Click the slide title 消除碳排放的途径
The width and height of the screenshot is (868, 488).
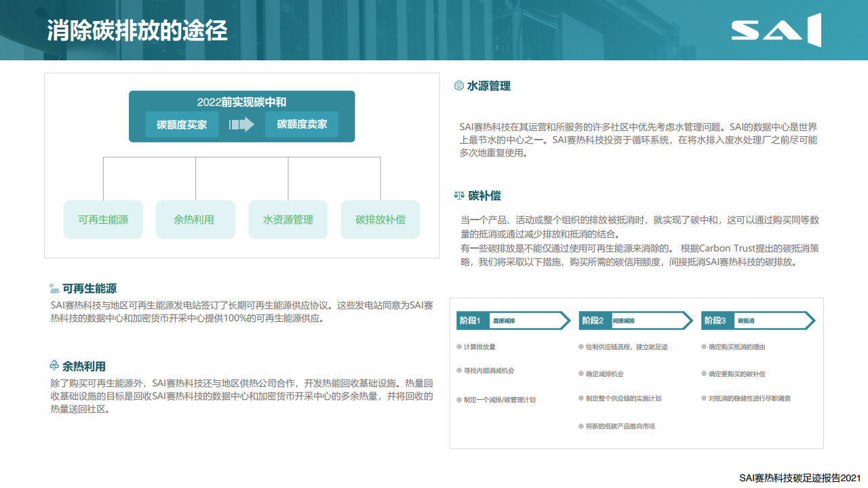(137, 30)
